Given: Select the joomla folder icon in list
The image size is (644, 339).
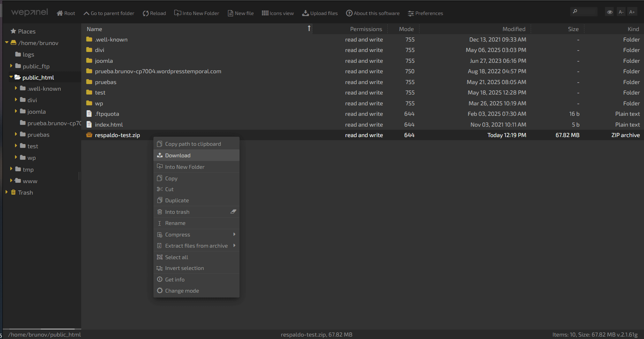Looking at the screenshot, I should tap(89, 61).
